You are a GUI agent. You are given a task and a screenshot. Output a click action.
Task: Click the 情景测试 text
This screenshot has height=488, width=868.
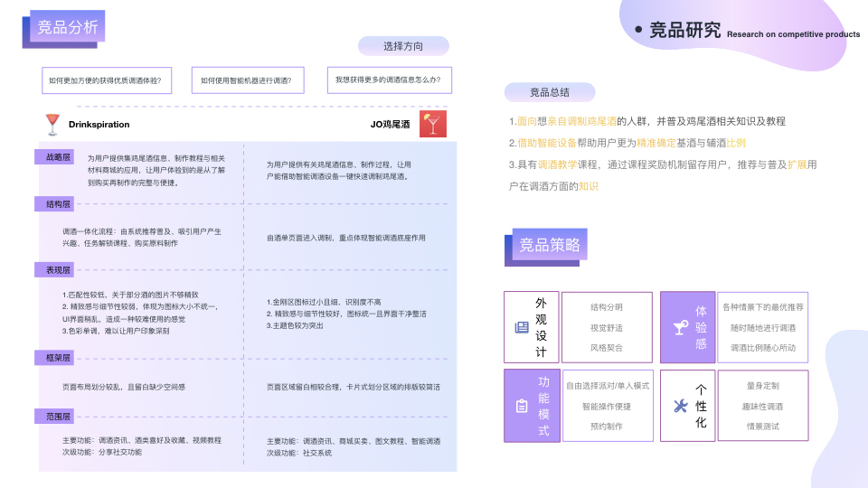[763, 426]
